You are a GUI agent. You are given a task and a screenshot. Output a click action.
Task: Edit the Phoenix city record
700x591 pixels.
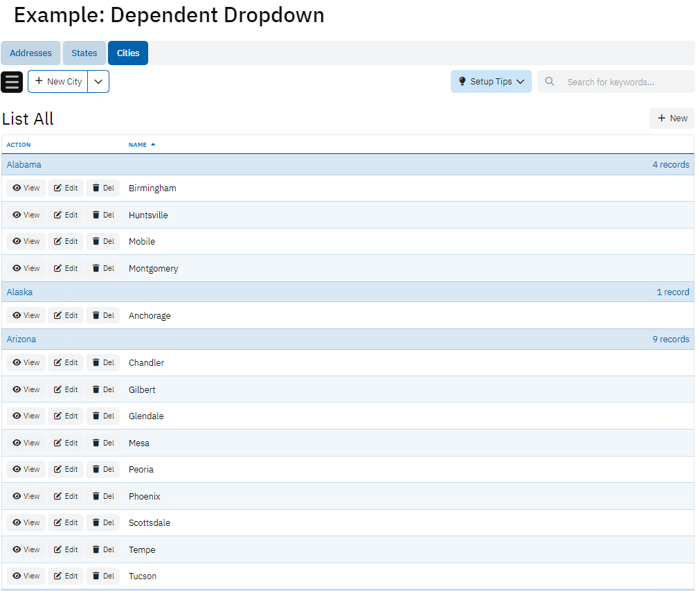(66, 497)
